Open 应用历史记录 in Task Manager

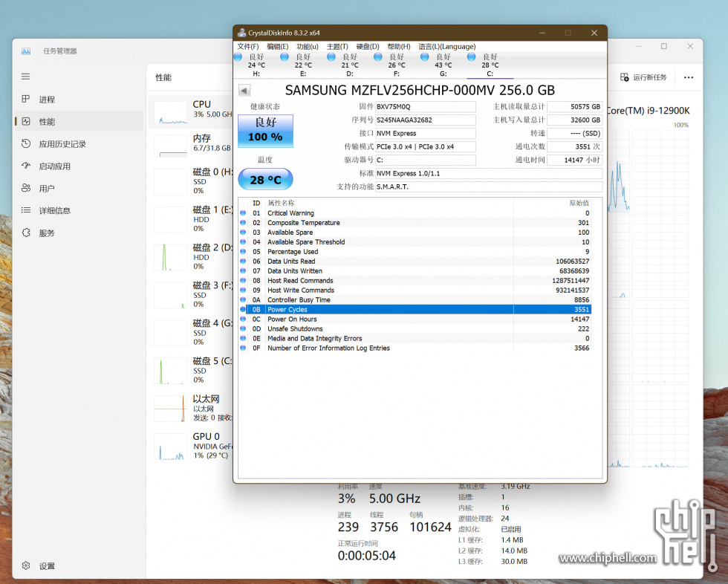click(79, 144)
